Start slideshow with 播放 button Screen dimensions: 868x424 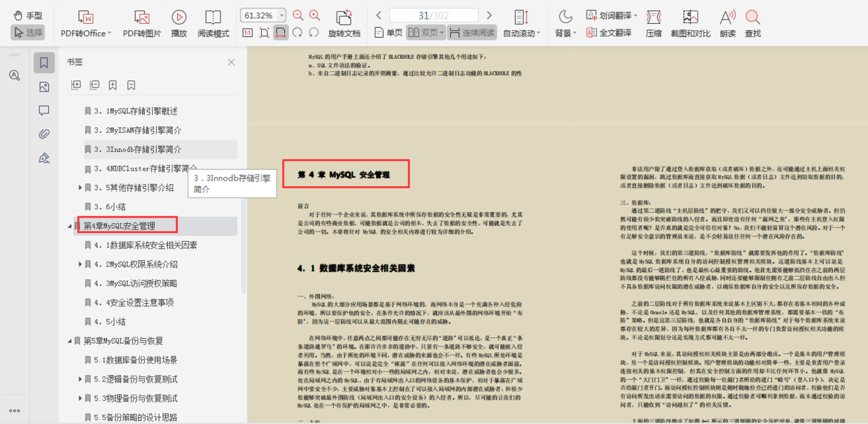pyautogui.click(x=179, y=24)
